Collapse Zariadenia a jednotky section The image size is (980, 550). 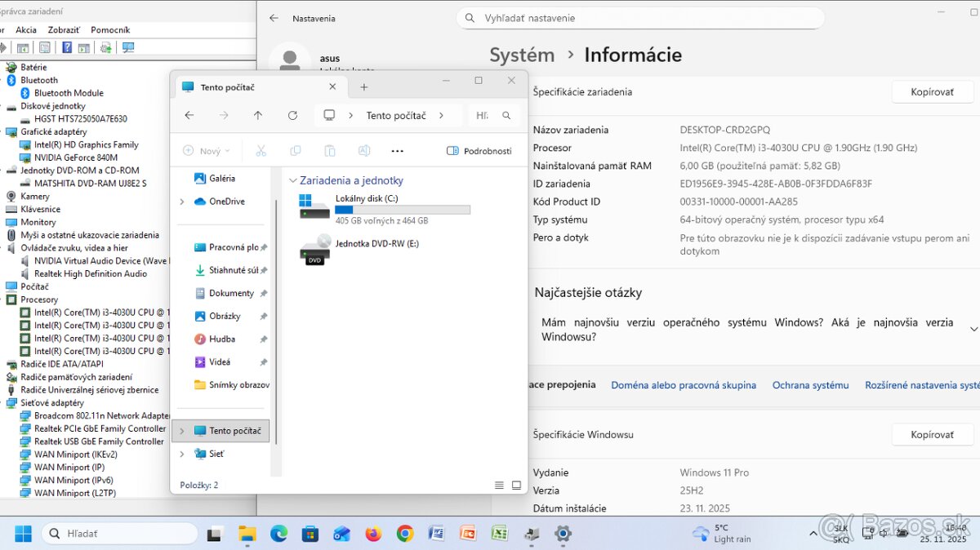pos(292,180)
